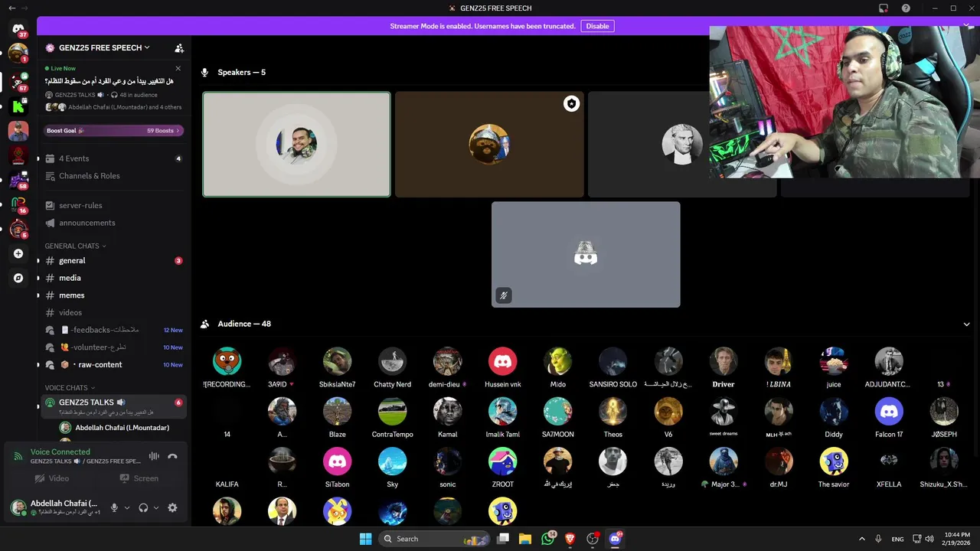Collapse GENERAL CHATS category
980x551 pixels.
(75, 246)
